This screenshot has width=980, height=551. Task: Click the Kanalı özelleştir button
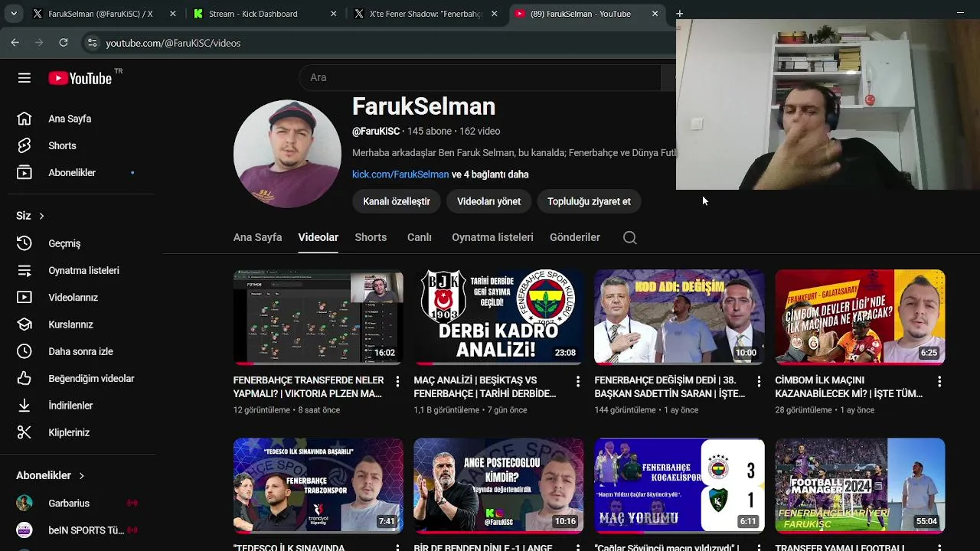[397, 201]
